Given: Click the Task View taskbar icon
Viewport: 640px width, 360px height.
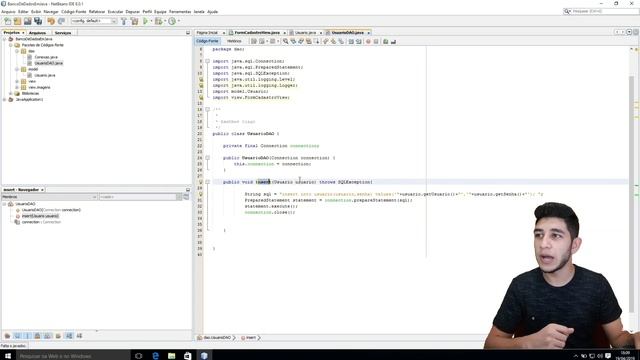Looking at the screenshot, I should [x=138, y=356].
